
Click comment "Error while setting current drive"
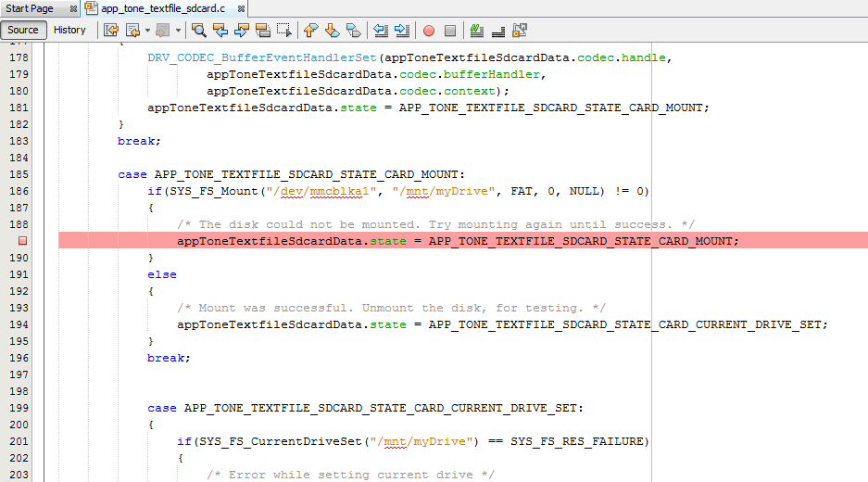pyautogui.click(x=350, y=475)
